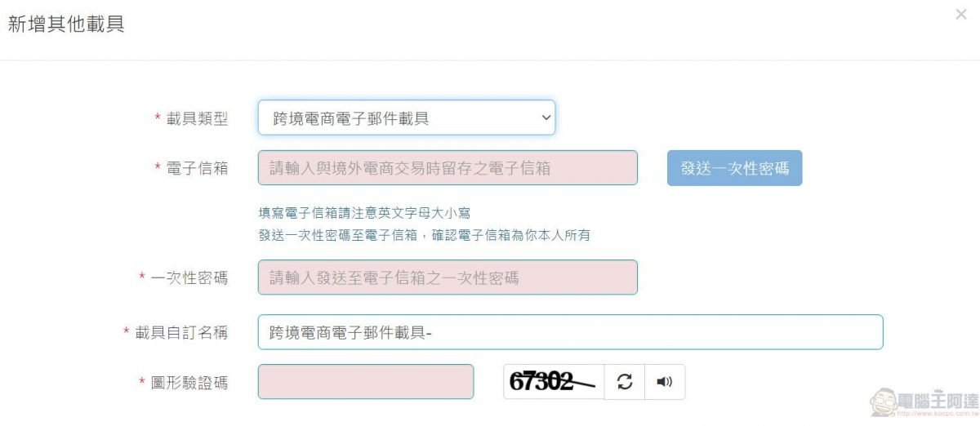Click the 電子信箱 field label
The height and width of the screenshot is (426, 980).
[x=197, y=168]
